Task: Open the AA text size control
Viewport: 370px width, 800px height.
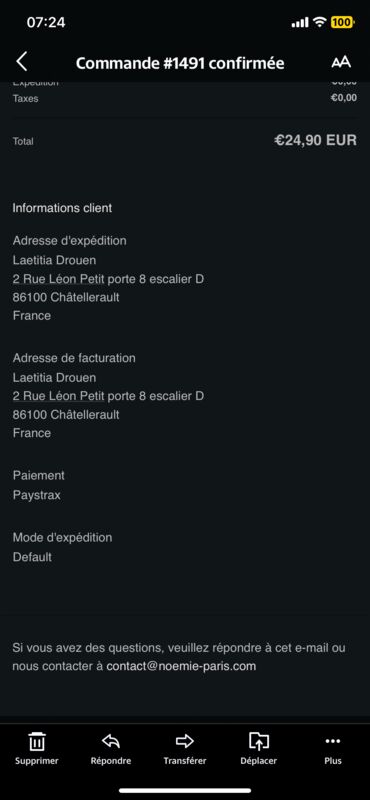Action: (341, 62)
